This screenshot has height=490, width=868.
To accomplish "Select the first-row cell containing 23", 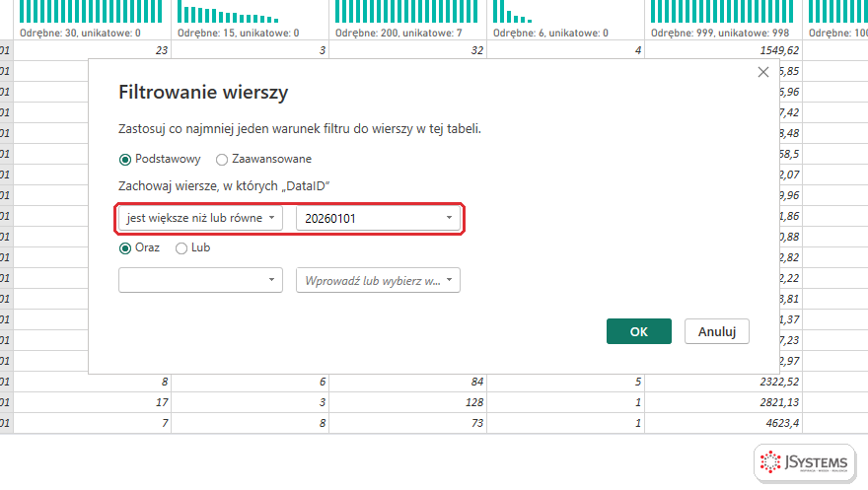I will [x=93, y=50].
